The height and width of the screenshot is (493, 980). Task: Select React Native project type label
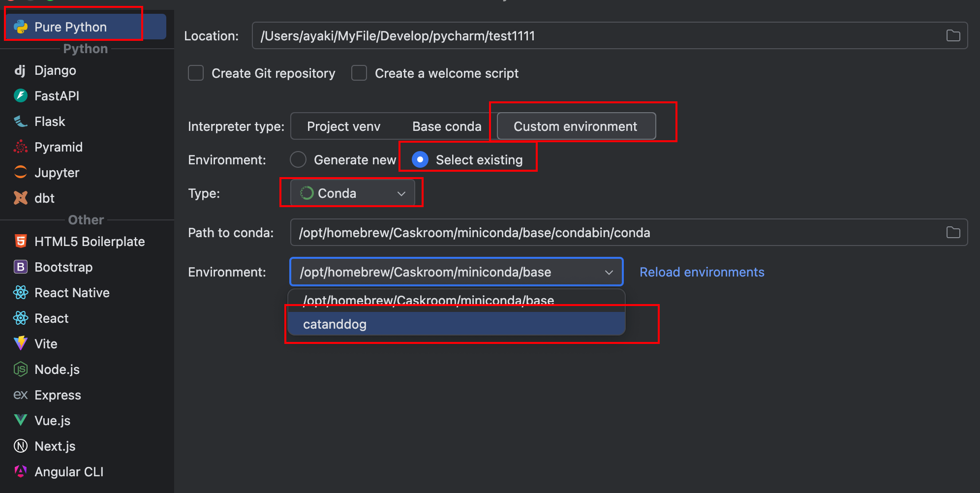(72, 293)
